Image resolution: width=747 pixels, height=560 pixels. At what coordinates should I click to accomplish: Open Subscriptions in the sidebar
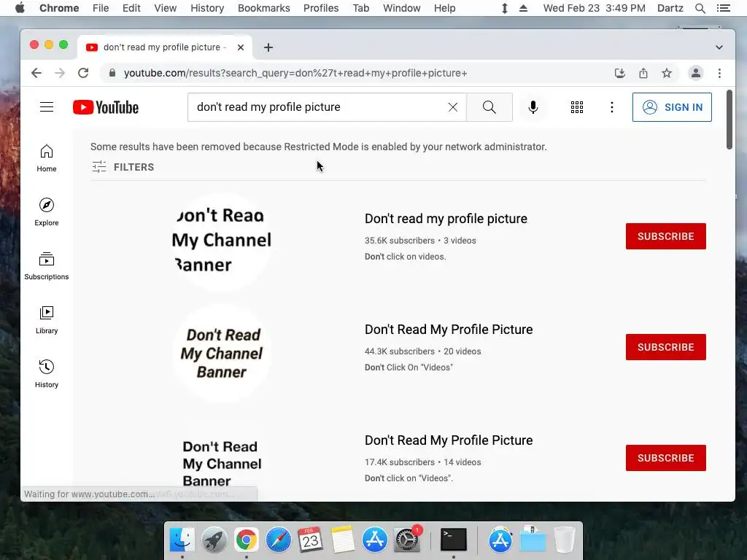(x=47, y=266)
